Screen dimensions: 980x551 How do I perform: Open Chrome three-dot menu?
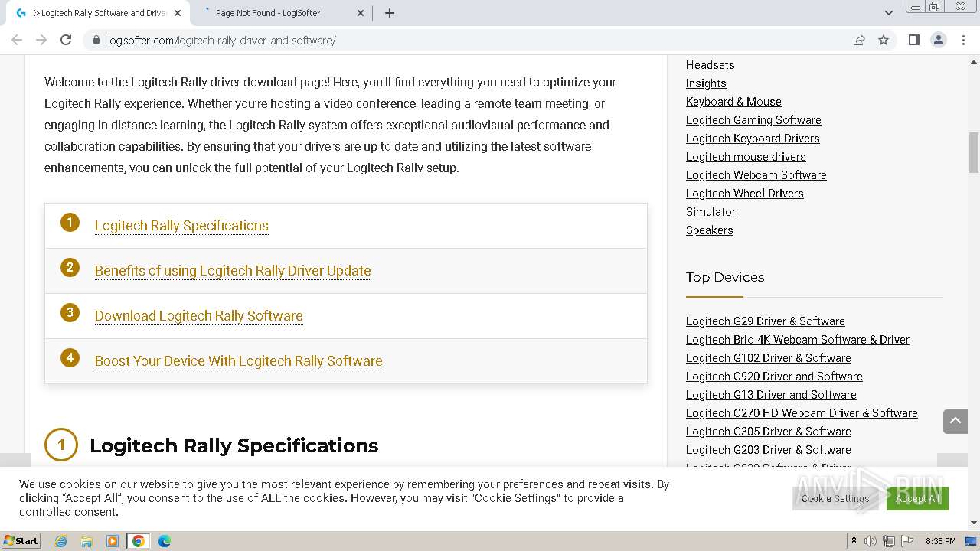click(x=963, y=40)
